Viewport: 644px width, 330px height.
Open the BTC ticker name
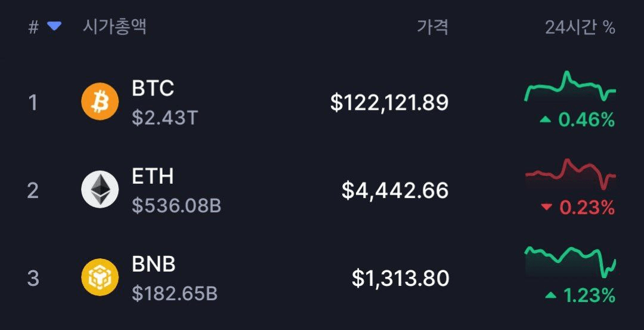pos(153,88)
